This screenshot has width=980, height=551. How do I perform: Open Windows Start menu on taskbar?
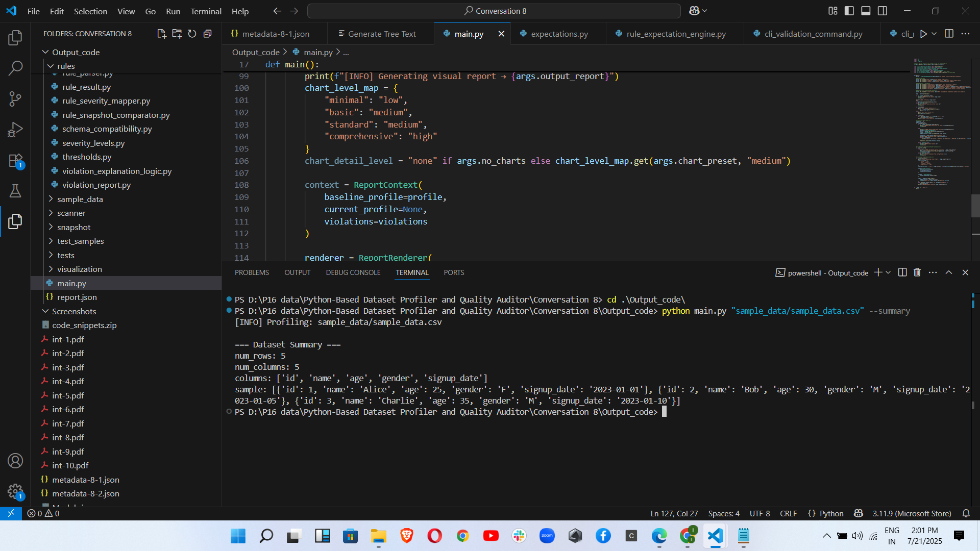pyautogui.click(x=238, y=536)
